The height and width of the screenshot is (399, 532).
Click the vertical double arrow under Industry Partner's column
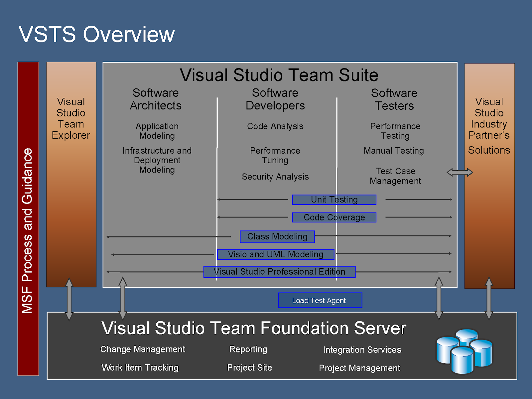(x=489, y=298)
